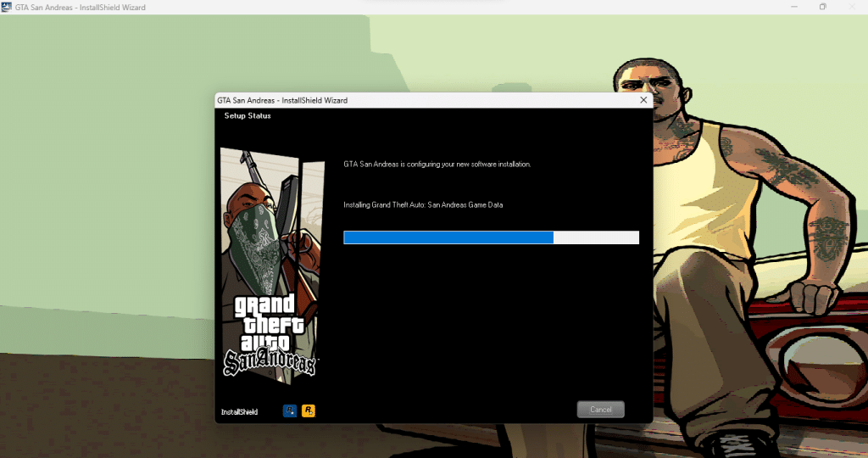
Task: Restore down the outer installer window
Action: tap(821, 7)
